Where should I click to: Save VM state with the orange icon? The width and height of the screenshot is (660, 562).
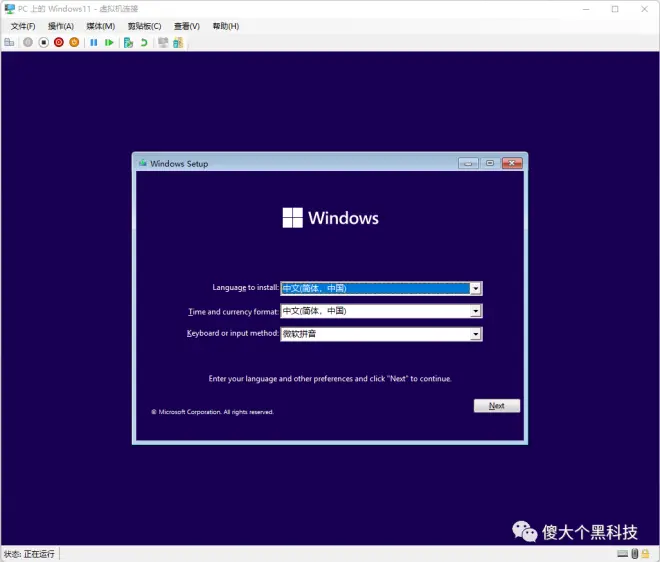(x=74, y=43)
